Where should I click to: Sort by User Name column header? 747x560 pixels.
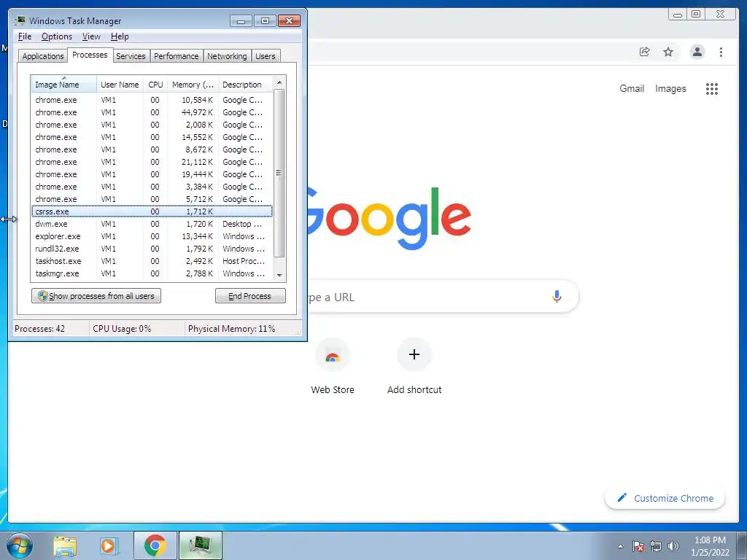pos(120,85)
